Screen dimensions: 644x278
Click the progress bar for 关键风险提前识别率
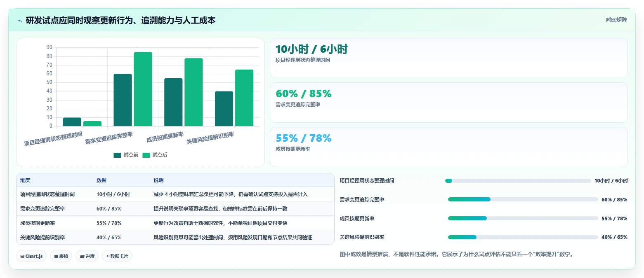(523, 237)
